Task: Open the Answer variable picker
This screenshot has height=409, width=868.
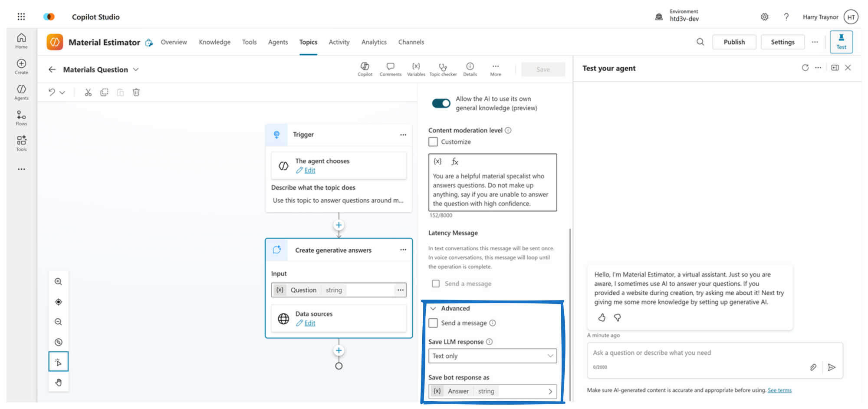Action: [493, 391]
